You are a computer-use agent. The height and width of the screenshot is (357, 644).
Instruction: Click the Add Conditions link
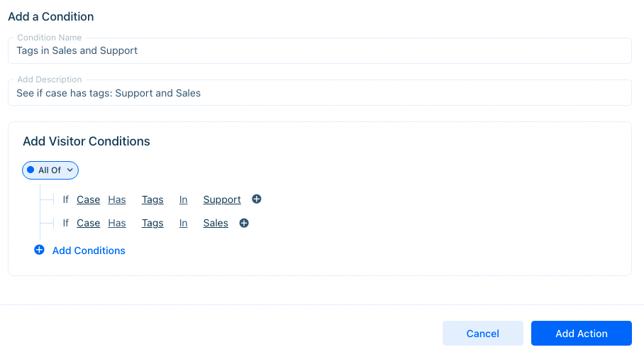tap(89, 251)
